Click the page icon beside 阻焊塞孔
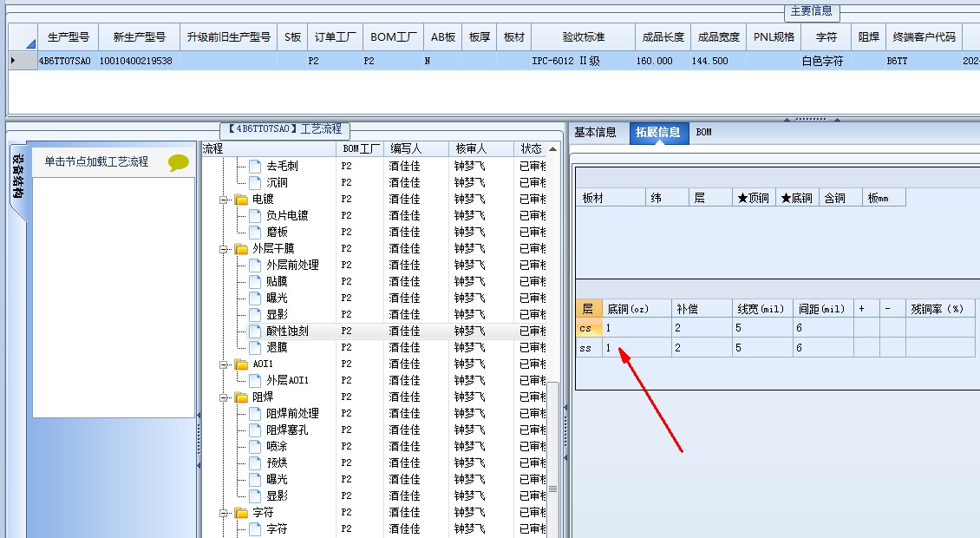980x538 pixels. coord(255,430)
